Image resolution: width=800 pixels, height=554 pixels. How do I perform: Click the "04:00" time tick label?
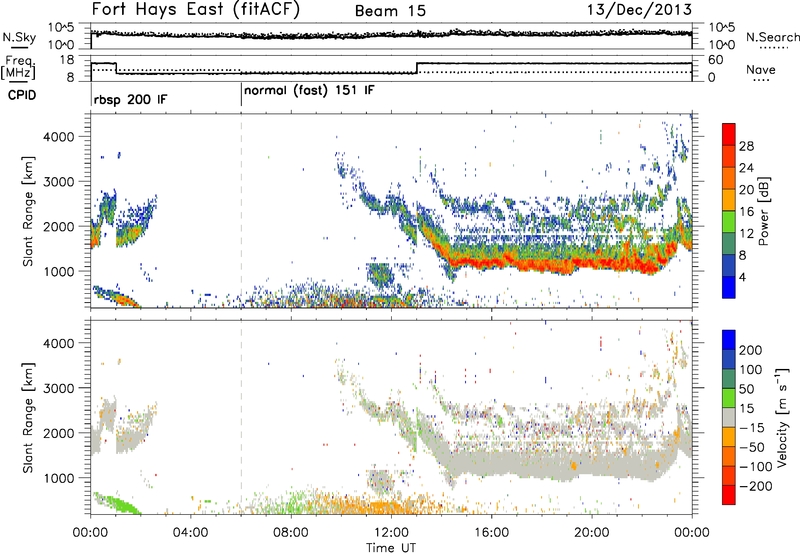pos(191,533)
